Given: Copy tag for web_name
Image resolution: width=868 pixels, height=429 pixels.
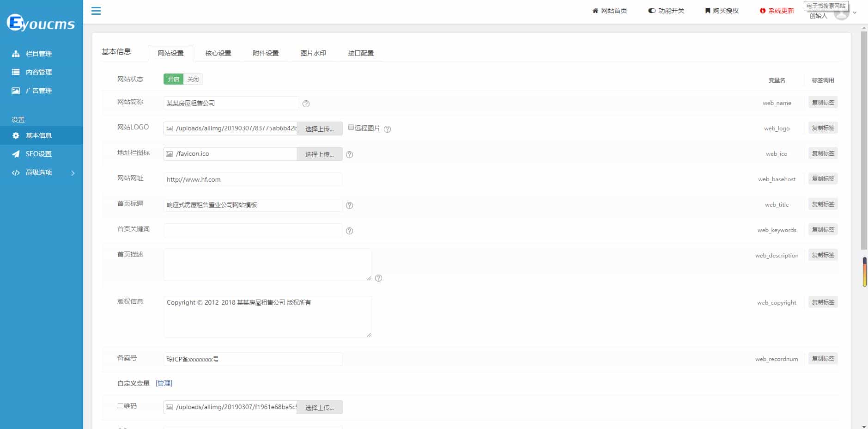Looking at the screenshot, I should [x=823, y=103].
